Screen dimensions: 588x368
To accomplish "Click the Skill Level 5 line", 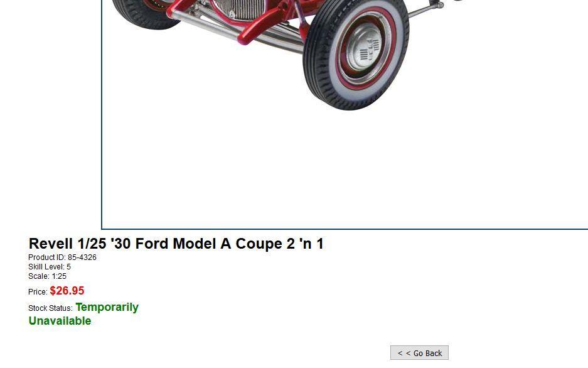I will point(50,267).
